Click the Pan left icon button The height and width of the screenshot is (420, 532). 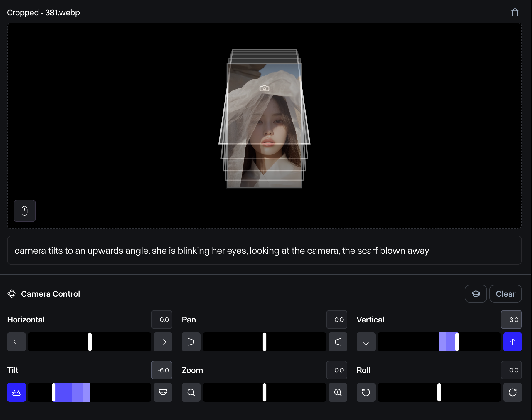191,342
